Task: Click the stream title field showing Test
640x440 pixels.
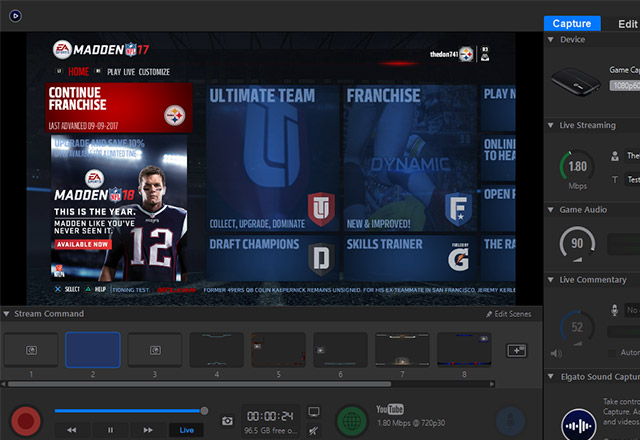Action: click(x=632, y=180)
